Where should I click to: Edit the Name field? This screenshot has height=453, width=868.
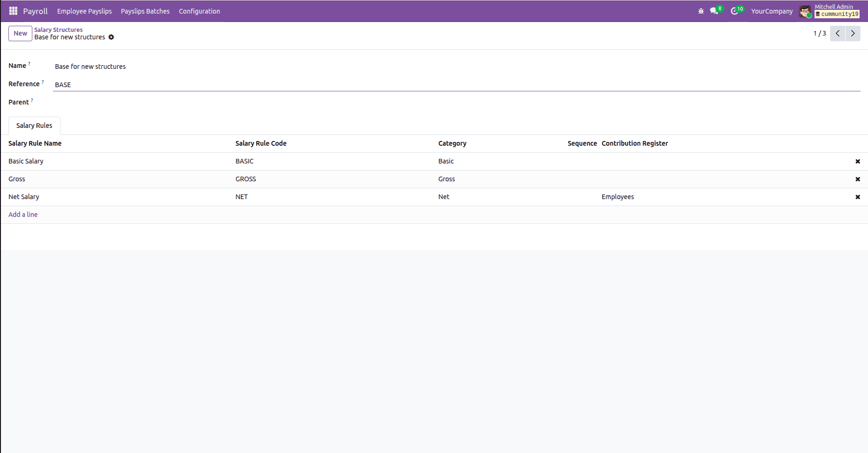coord(456,67)
